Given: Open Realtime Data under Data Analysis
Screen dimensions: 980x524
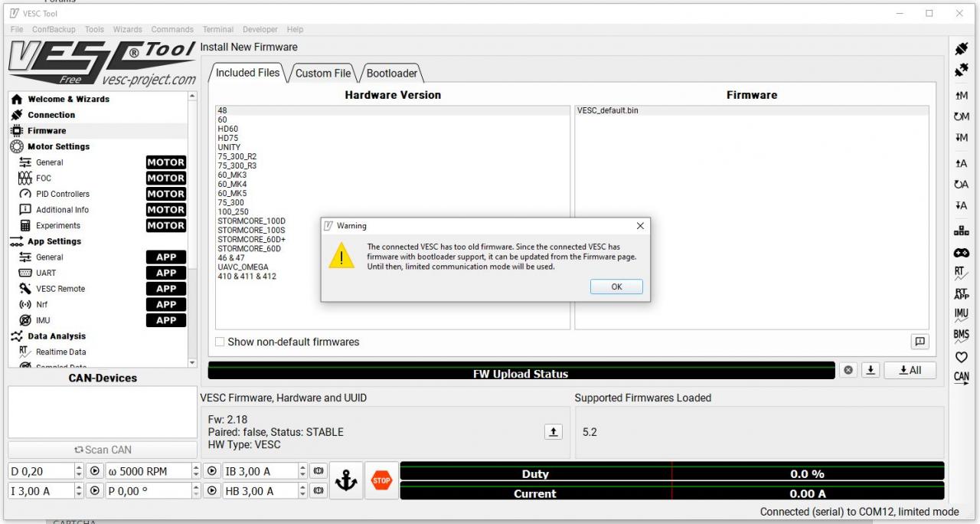Looking at the screenshot, I should click(60, 352).
